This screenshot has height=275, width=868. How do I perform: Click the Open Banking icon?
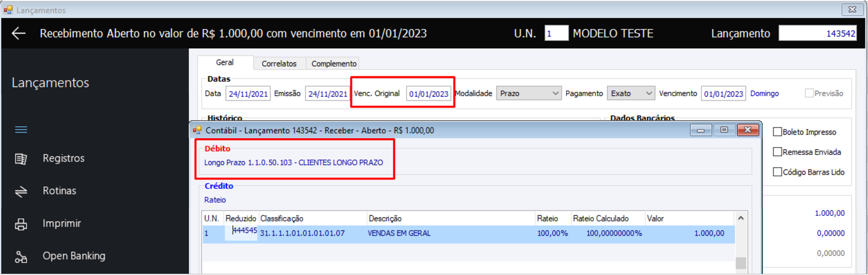(21, 257)
